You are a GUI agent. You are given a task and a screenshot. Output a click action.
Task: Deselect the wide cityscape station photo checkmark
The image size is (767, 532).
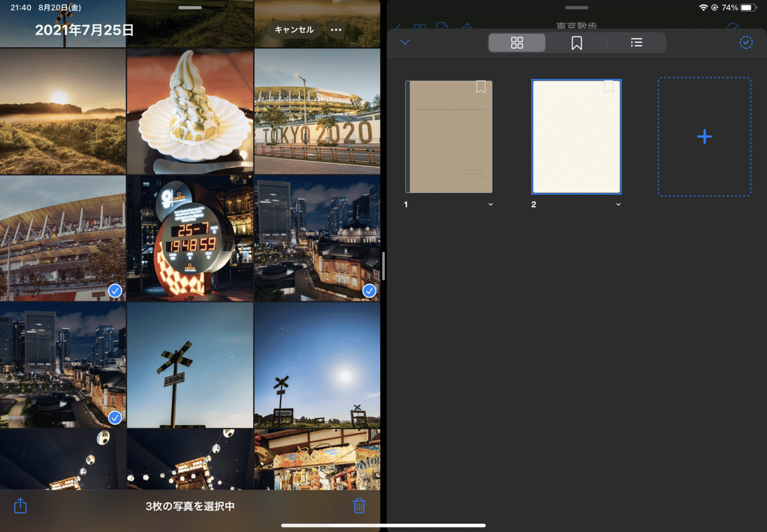click(115, 418)
